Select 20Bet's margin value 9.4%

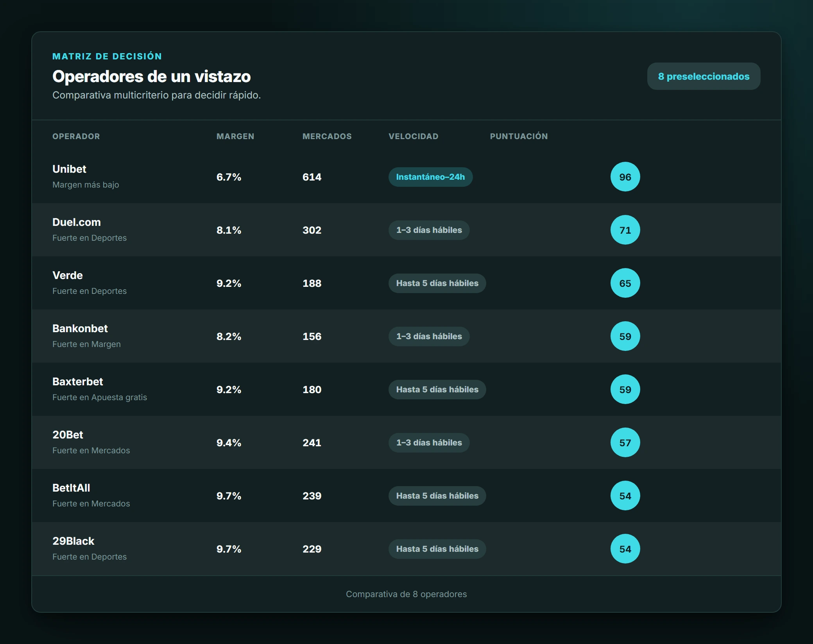point(229,443)
